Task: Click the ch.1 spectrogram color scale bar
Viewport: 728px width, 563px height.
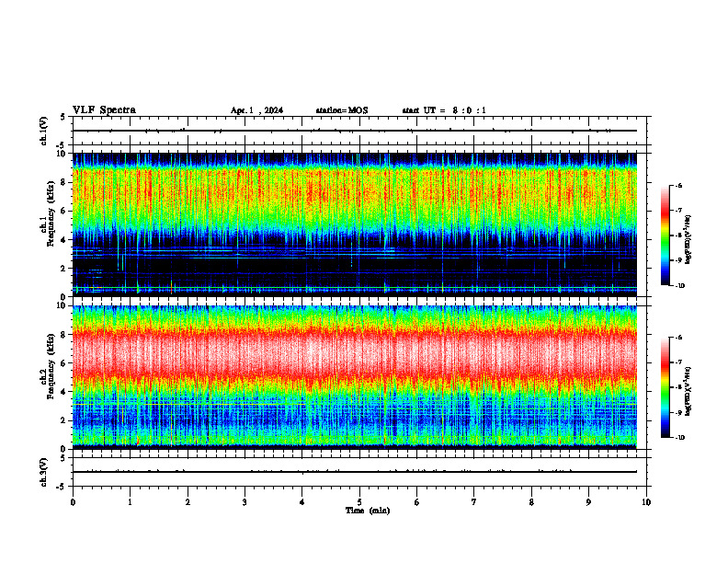Action: point(665,236)
